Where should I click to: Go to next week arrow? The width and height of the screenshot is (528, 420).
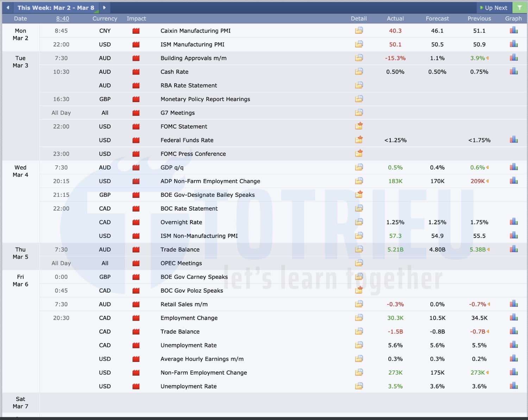tap(104, 7)
